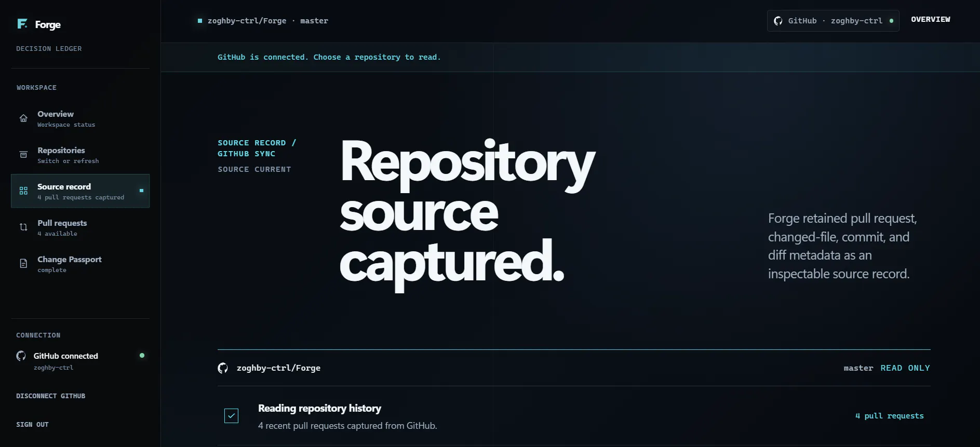Viewport: 980px width, 447px height.
Task: Click the GitHub icon in top-right account chip
Action: coord(778,21)
